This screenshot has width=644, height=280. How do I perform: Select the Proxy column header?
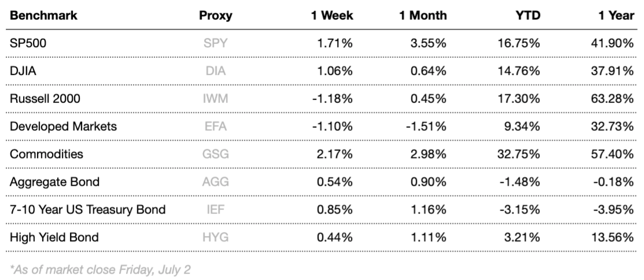tap(216, 16)
